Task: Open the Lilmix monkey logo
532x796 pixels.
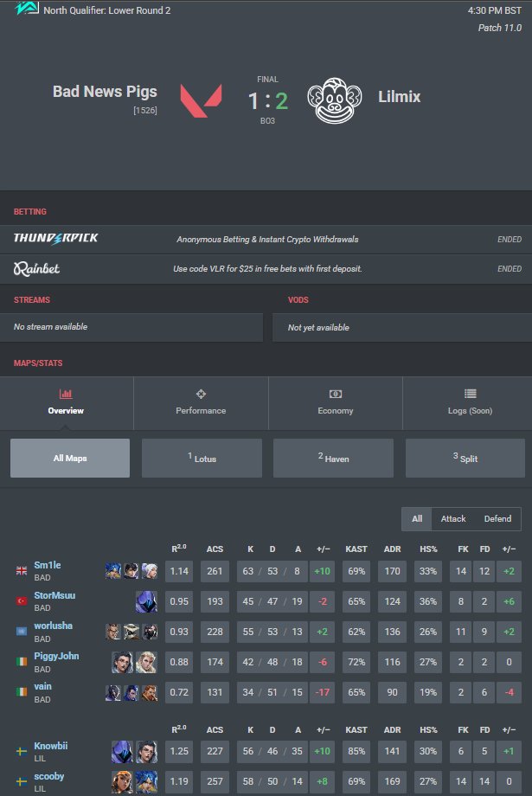Action: click(335, 100)
